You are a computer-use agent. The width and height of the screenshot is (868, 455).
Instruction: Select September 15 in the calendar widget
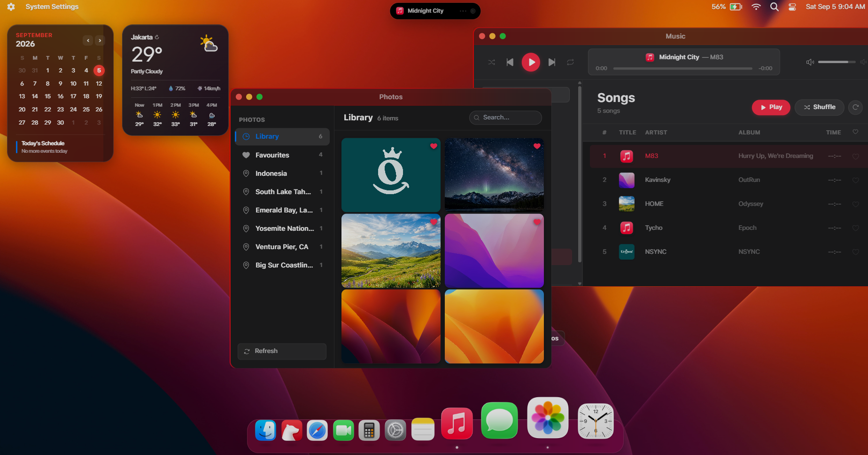coord(47,96)
